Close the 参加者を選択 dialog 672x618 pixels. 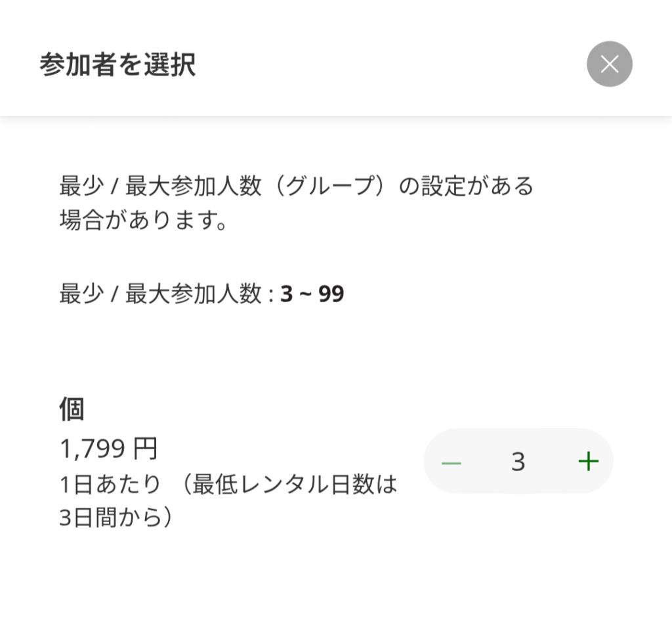pos(610,64)
